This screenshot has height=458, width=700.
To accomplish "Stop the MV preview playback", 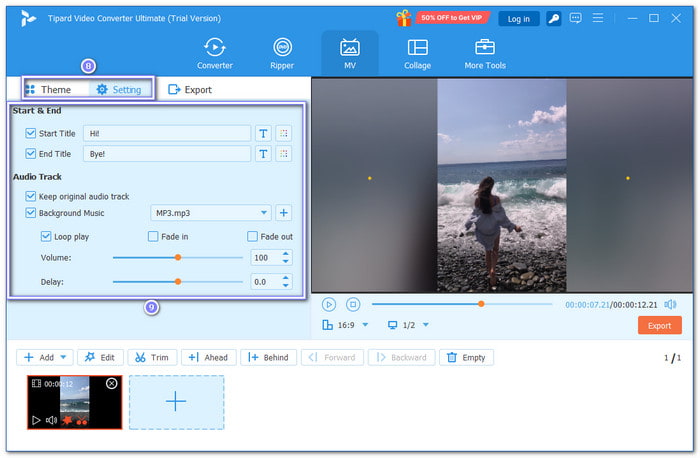I will [x=353, y=304].
